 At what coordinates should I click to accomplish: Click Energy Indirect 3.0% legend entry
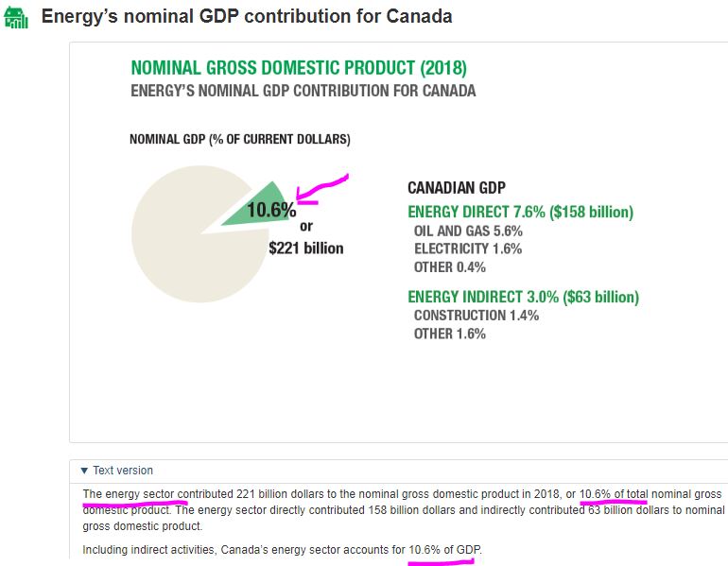[x=523, y=297]
